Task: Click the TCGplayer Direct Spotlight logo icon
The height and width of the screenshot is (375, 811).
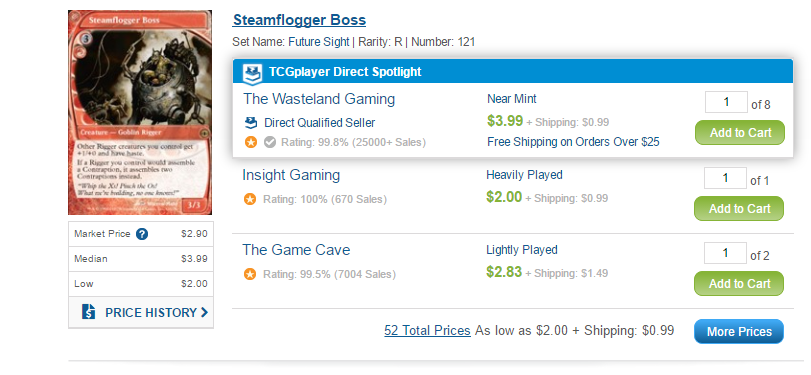Action: coord(252,72)
